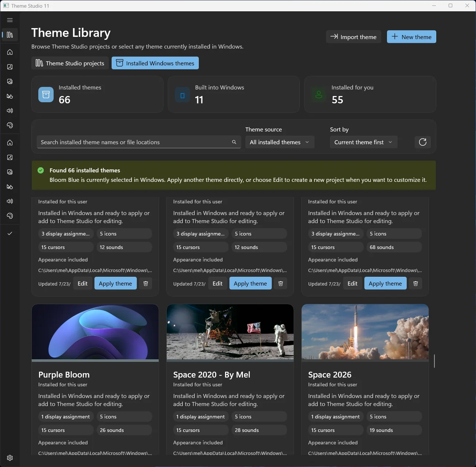Open the Purple Bloom preview thumbnail
This screenshot has height=467, width=476.
point(95,332)
